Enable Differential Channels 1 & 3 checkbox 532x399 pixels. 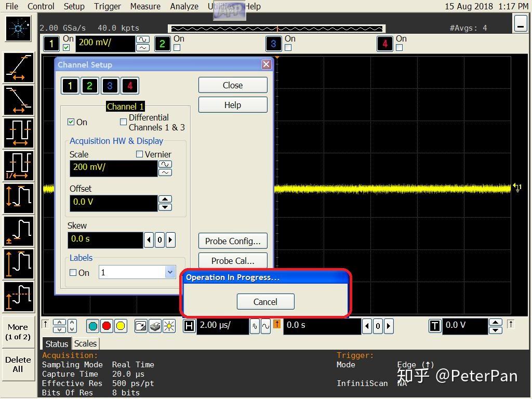coord(124,122)
